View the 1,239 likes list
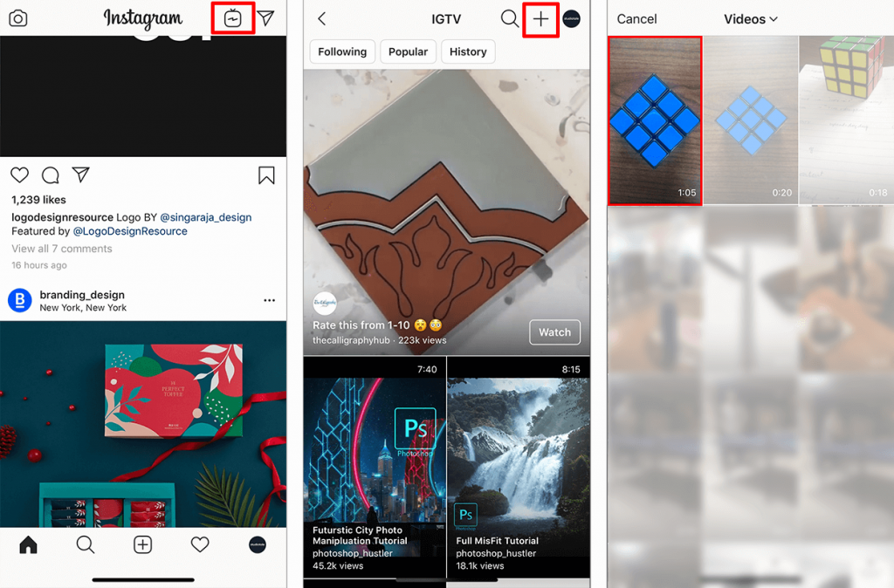Viewport: 894px width, 588px height. point(38,200)
